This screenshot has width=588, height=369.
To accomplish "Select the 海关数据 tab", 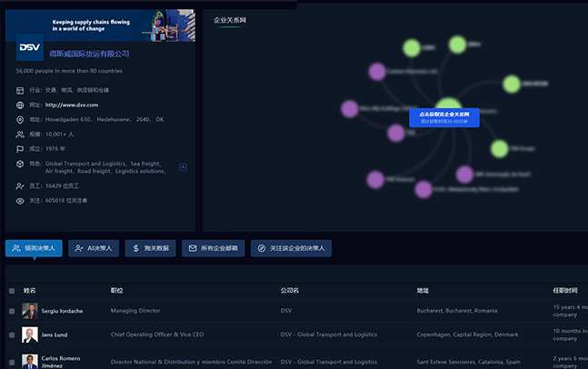I will tap(150, 248).
